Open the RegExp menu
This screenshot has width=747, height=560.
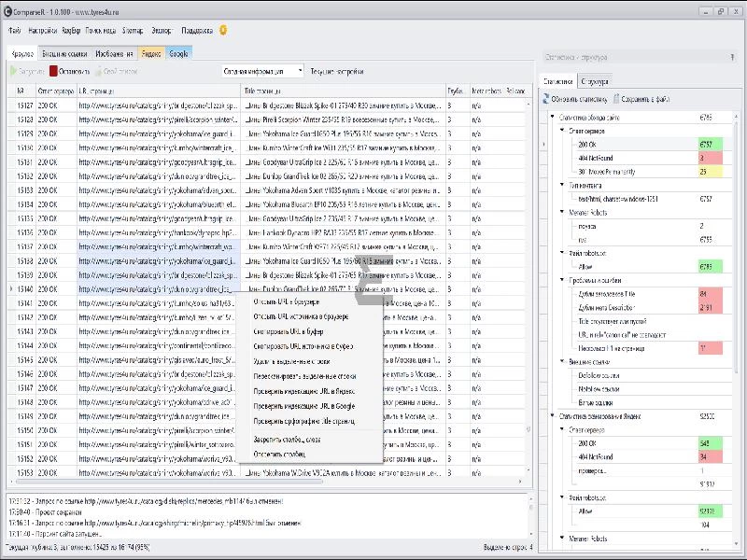71,30
